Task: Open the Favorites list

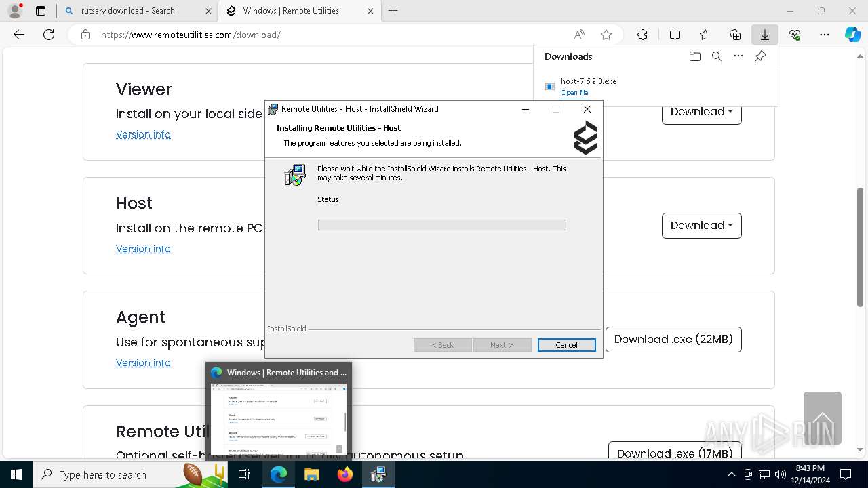Action: click(x=705, y=35)
